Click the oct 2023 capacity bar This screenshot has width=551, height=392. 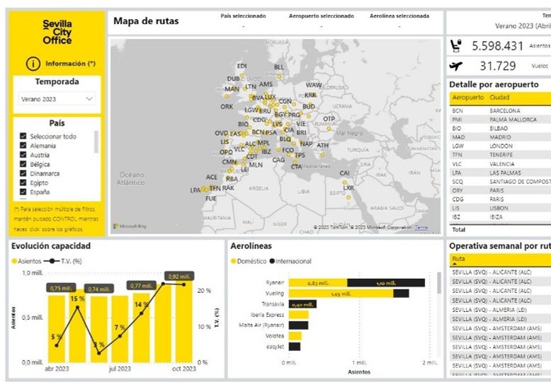[183, 321]
